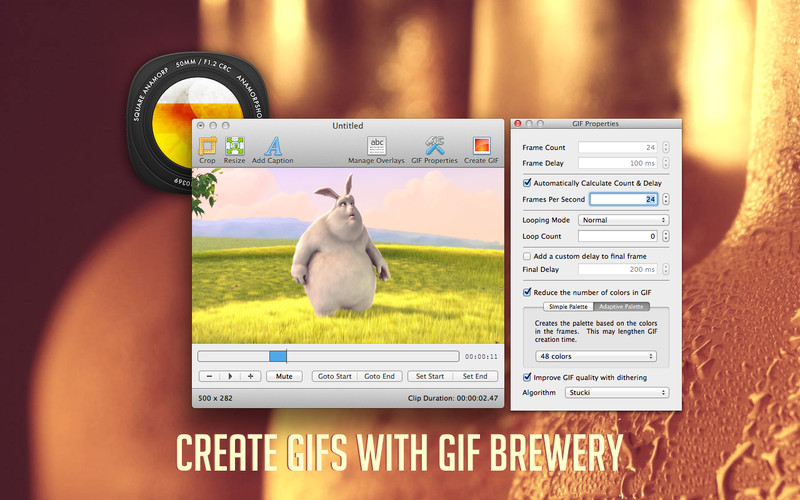Enable Add a custom delay to final frame

pyautogui.click(x=527, y=256)
